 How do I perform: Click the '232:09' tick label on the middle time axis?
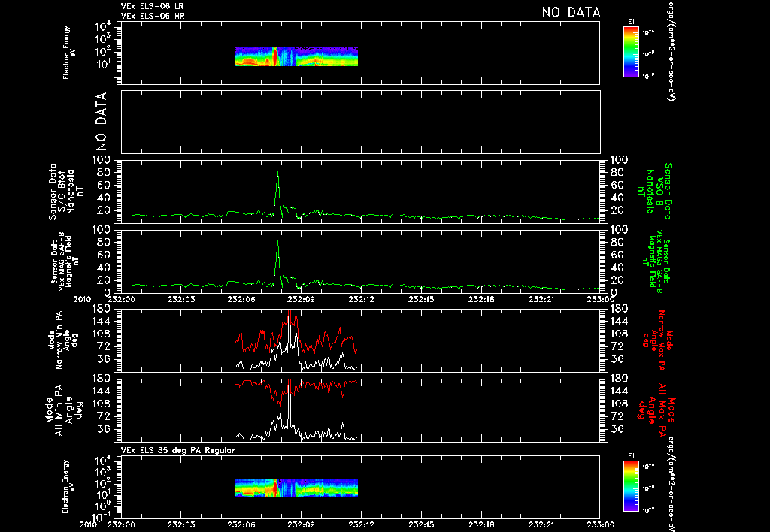coord(301,299)
